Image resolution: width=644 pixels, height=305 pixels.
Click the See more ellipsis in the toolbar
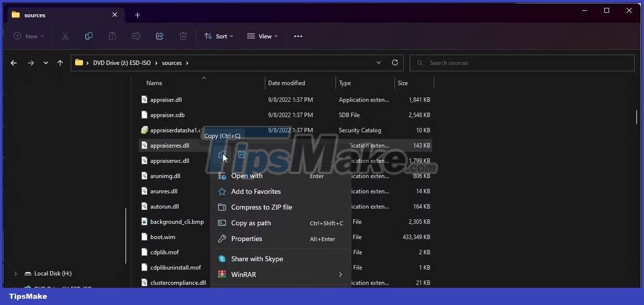(x=298, y=36)
